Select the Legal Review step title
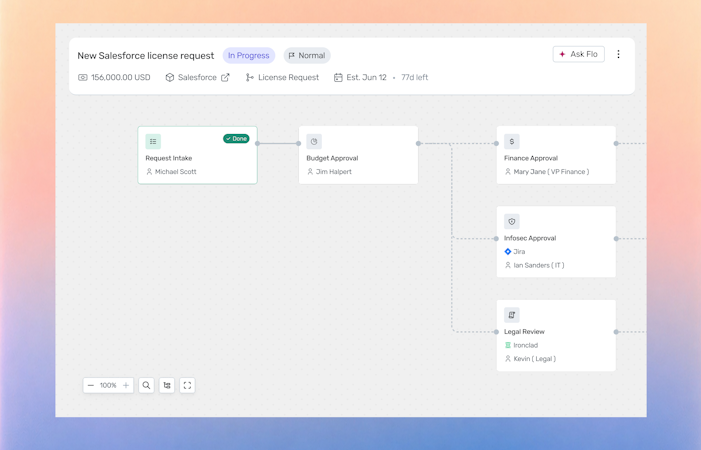The height and width of the screenshot is (450, 701). (524, 332)
